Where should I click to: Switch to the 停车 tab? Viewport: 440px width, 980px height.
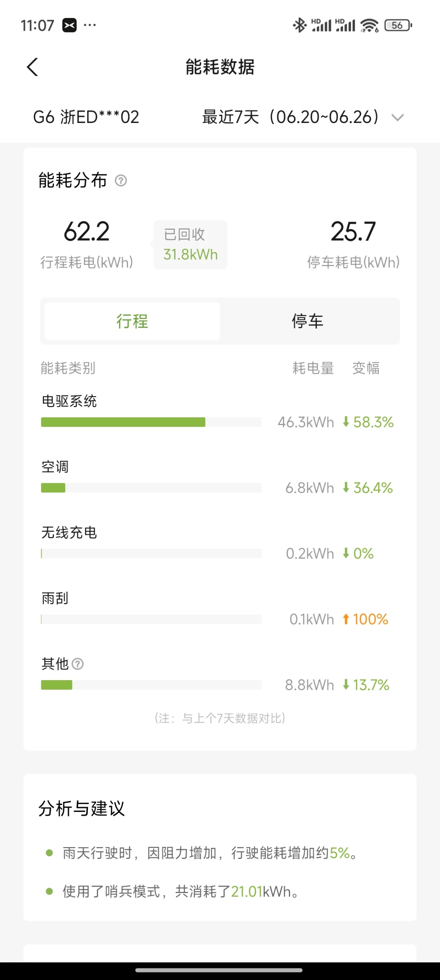[308, 321]
